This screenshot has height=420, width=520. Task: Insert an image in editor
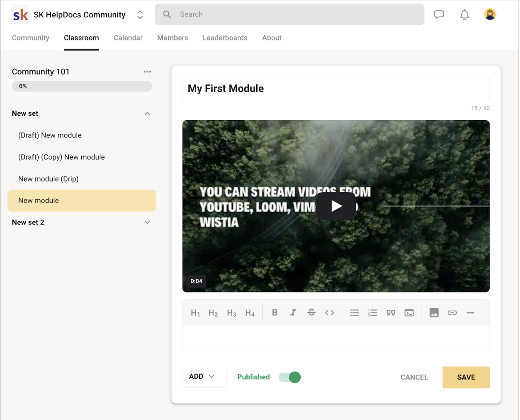click(x=434, y=313)
